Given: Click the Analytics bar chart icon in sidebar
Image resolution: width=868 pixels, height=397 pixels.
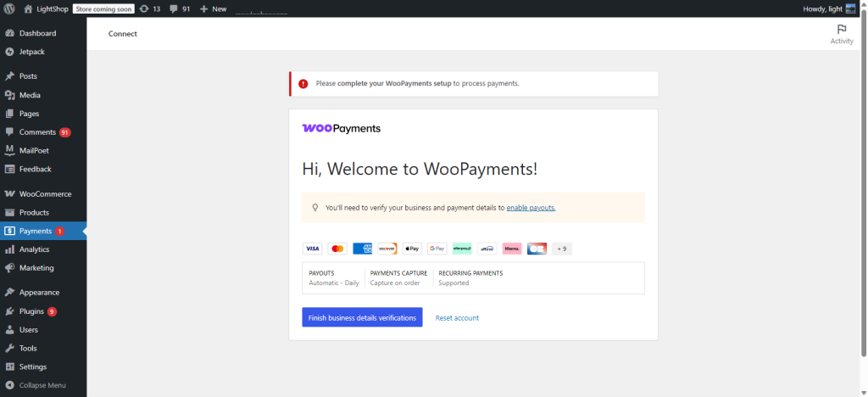Looking at the screenshot, I should click(9, 249).
